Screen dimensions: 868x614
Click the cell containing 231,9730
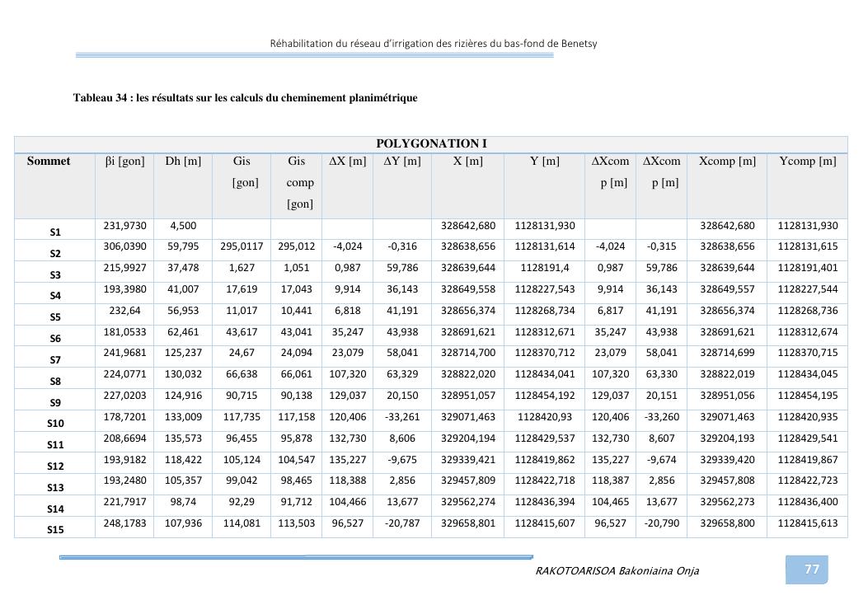pos(124,226)
